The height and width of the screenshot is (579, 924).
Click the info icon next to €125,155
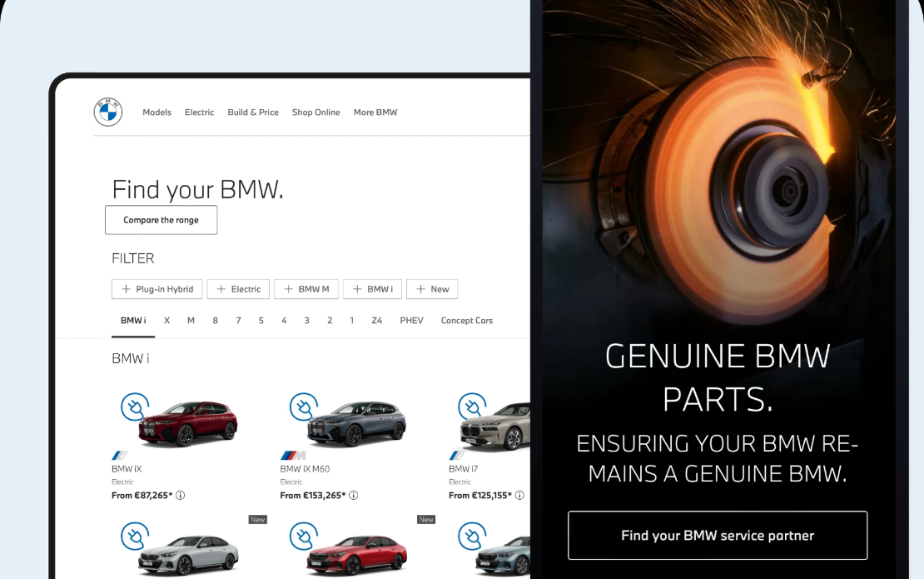pos(519,496)
